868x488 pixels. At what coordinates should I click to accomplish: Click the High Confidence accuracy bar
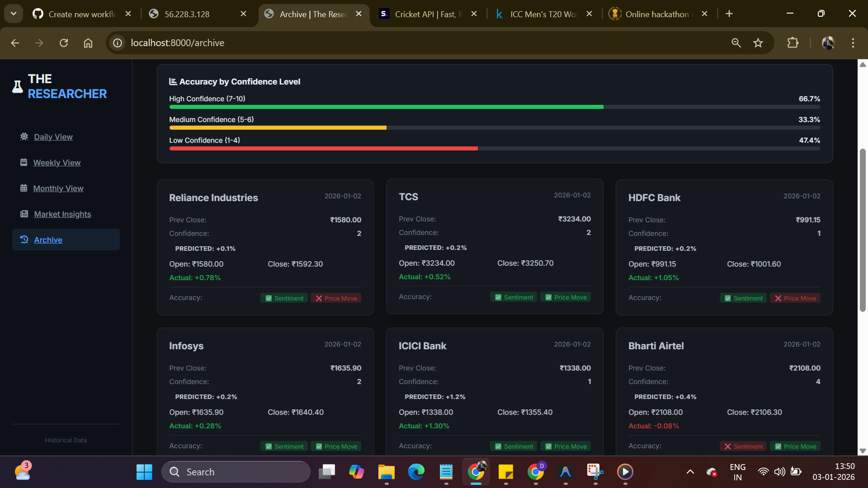[386, 107]
